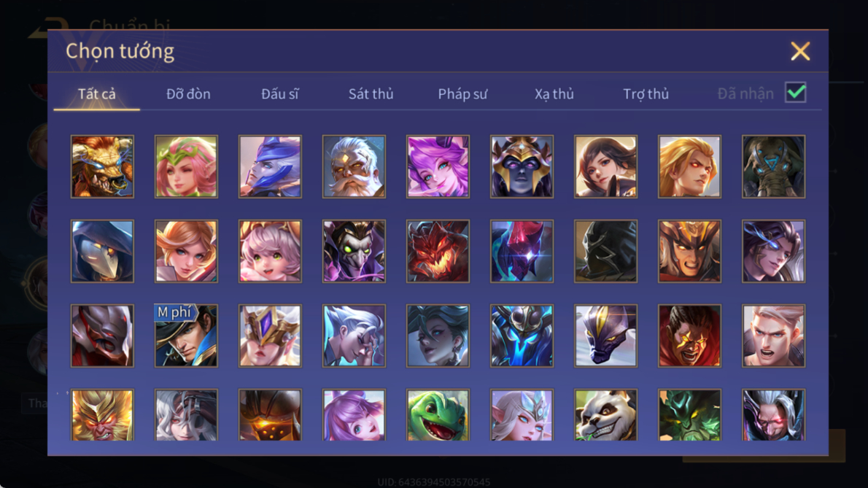Screen dimensions: 868x488
Task: View the 'Đấu sĩ' tab
Action: (x=279, y=94)
